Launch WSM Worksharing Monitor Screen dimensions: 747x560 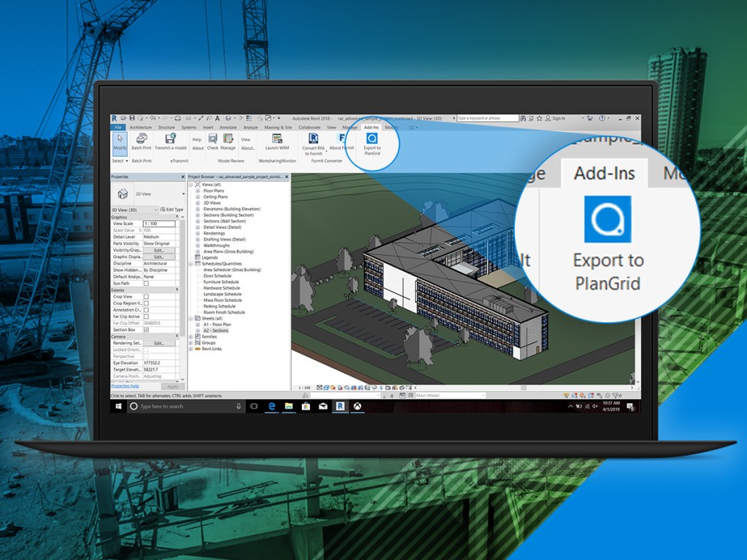point(277,141)
